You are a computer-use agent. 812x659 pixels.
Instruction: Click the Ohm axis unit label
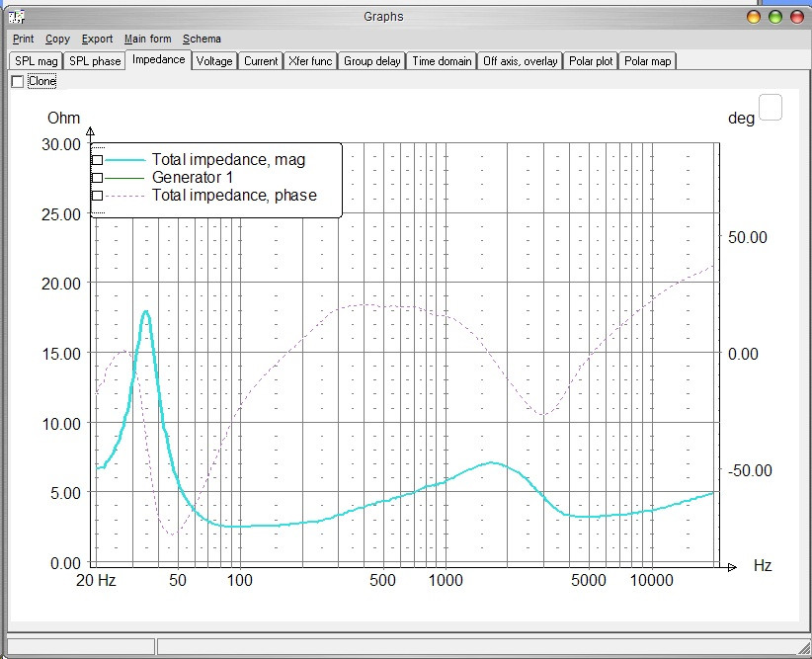[x=63, y=119]
